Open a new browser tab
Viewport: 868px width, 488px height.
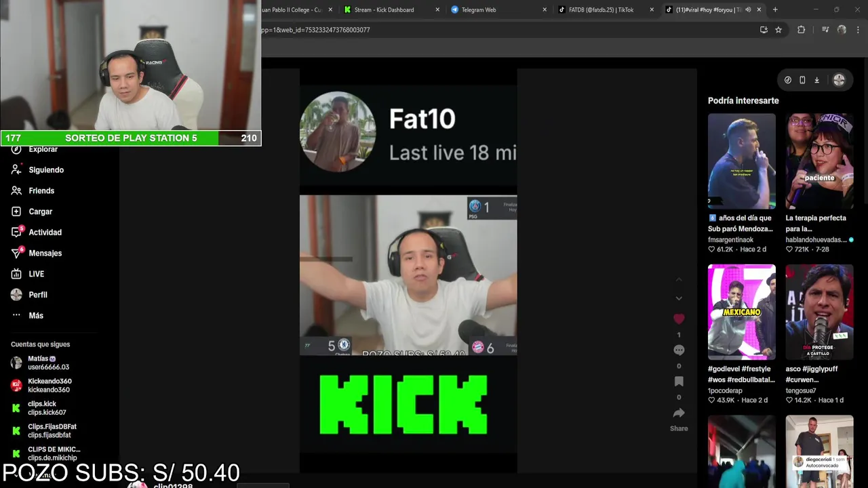point(775,9)
